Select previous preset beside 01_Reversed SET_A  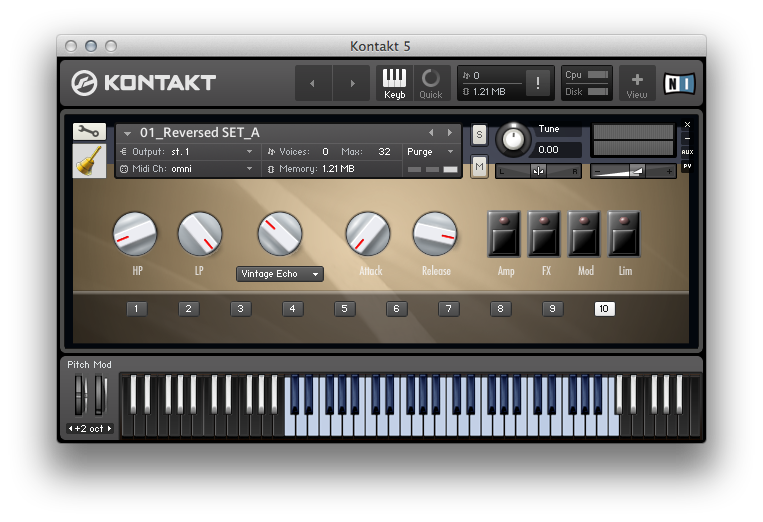[x=431, y=132]
